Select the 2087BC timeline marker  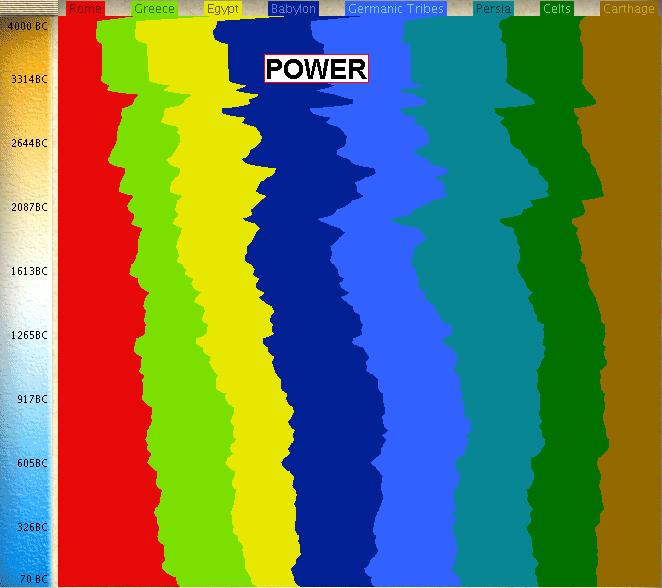(x=28, y=207)
